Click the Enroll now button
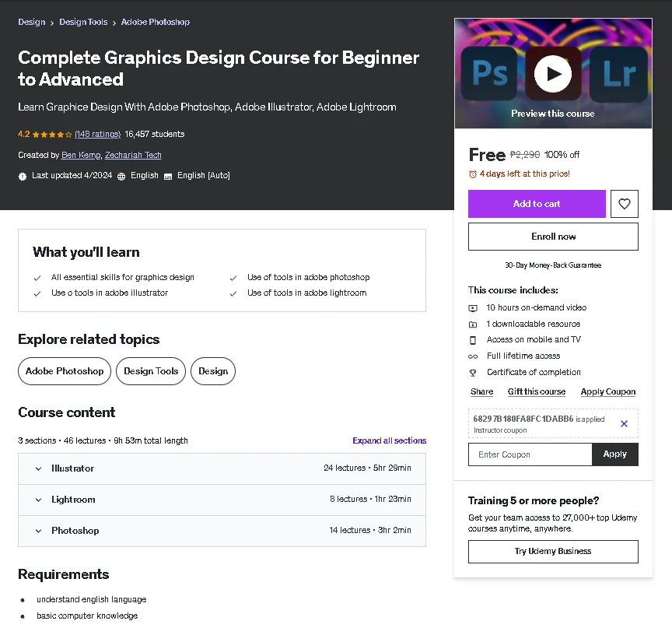 tap(553, 237)
